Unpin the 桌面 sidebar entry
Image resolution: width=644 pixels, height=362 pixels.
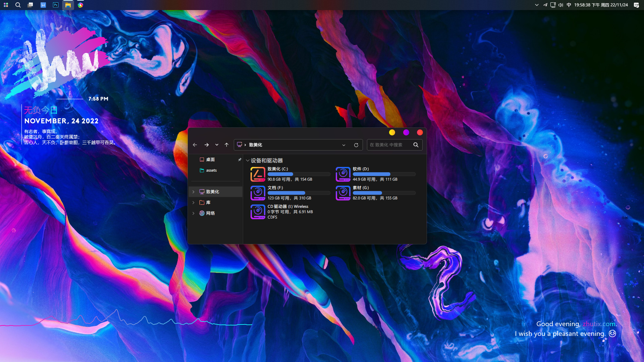pos(240,160)
